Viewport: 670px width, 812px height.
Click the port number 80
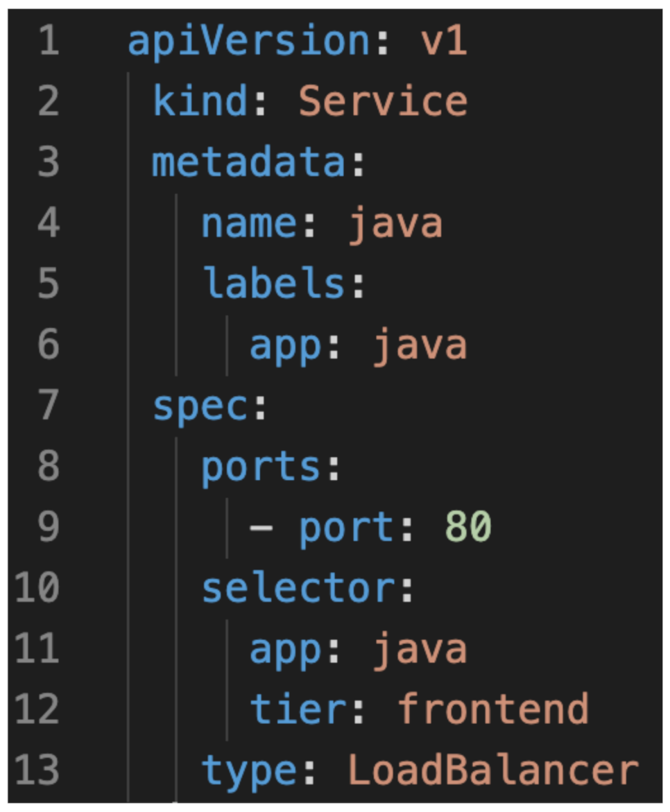click(468, 528)
